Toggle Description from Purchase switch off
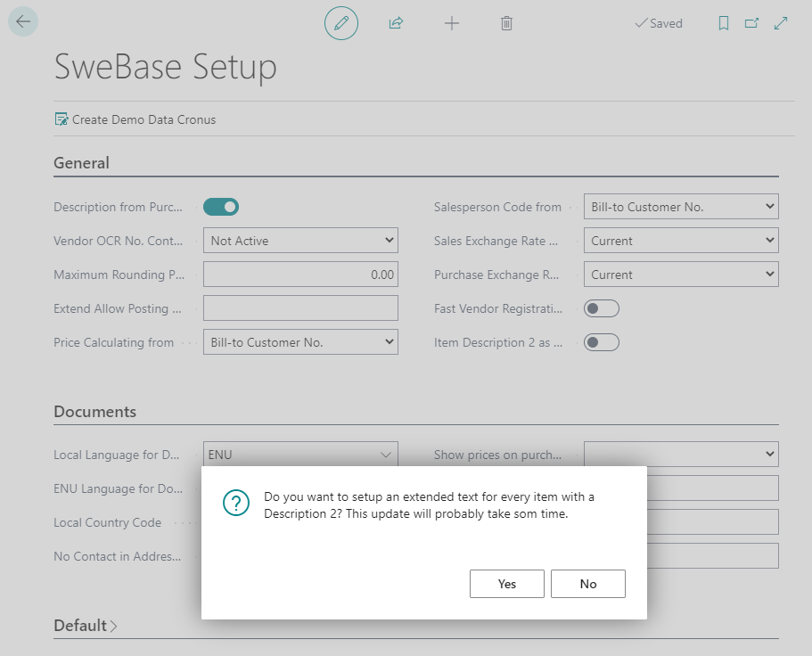Screen dimensions: 812x656 click(x=221, y=207)
